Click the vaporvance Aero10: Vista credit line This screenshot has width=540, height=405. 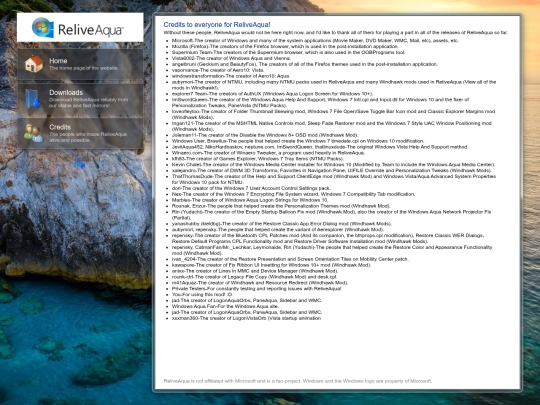[218, 70]
